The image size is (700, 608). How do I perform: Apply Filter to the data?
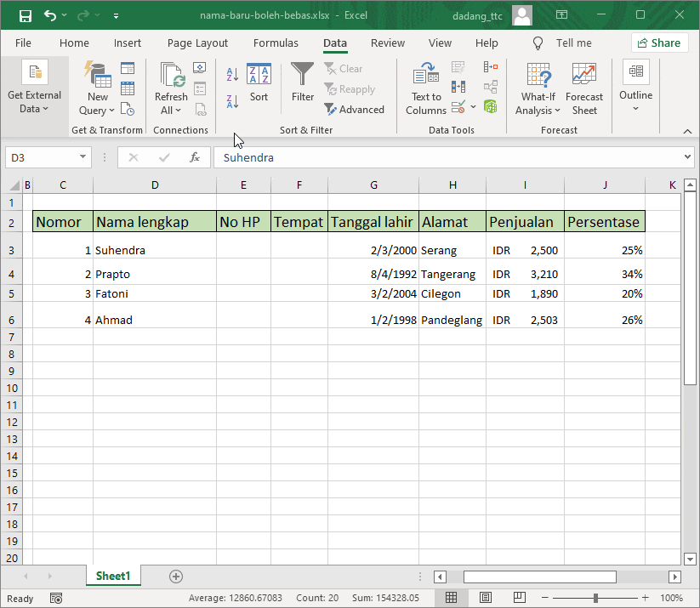[x=302, y=85]
